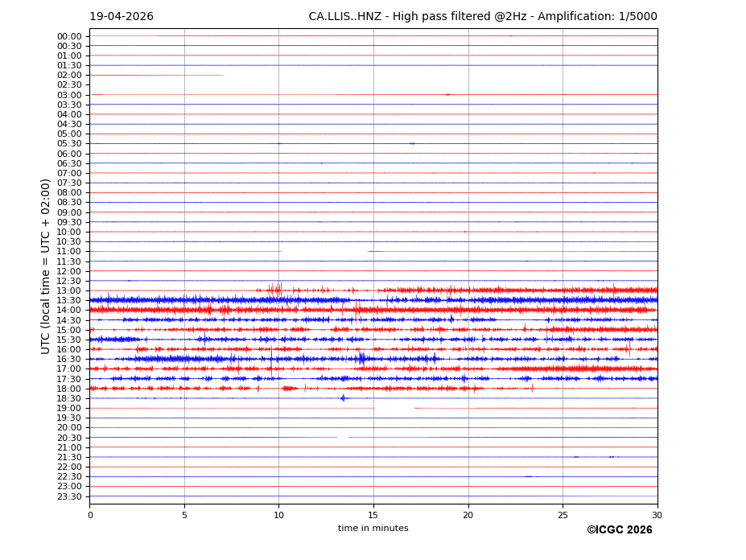
Task: Select the 18:30 time row label
Action: [x=68, y=398]
